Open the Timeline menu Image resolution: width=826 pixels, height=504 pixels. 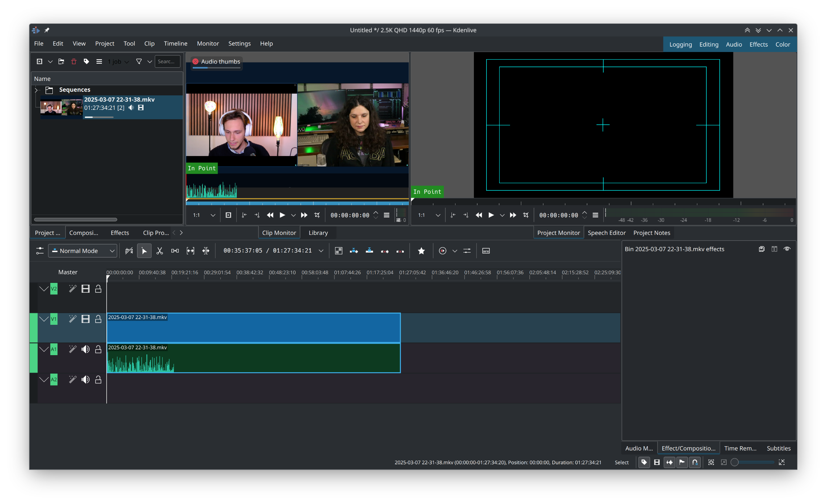175,44
